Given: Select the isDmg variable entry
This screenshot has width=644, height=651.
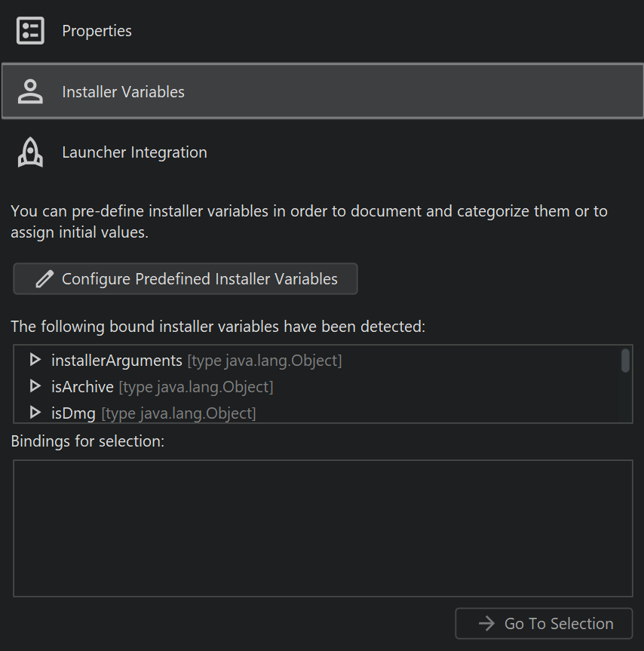Looking at the screenshot, I should 73,413.
